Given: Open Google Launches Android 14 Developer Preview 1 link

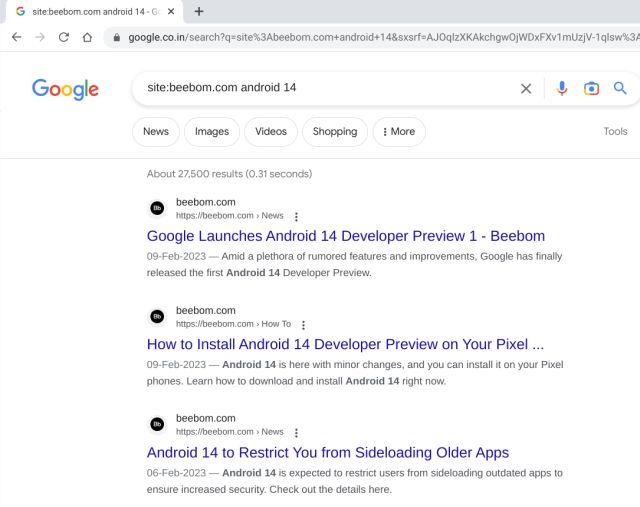Looking at the screenshot, I should tap(346, 236).
